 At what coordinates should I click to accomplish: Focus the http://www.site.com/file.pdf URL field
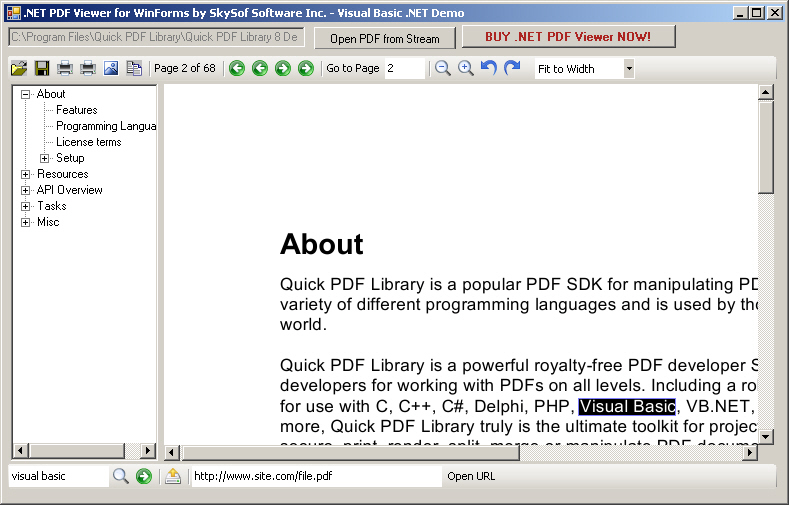317,476
